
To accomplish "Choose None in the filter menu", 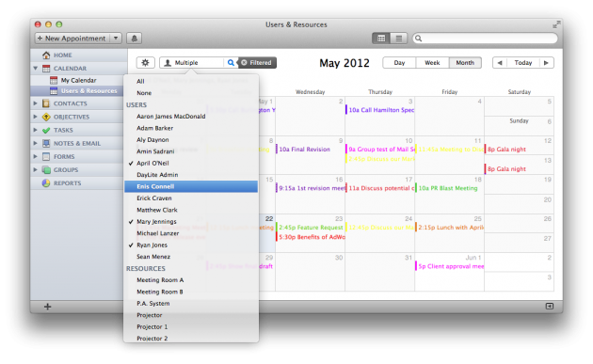I will pos(191,93).
